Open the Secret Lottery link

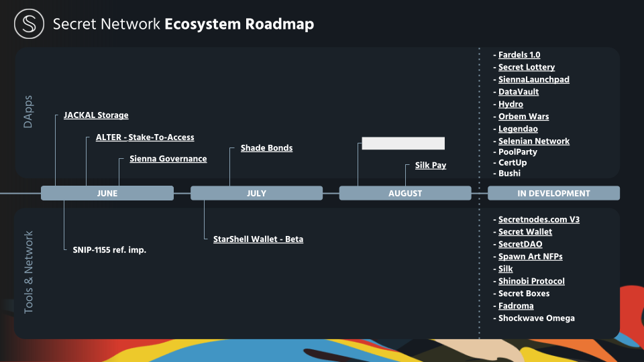point(527,67)
